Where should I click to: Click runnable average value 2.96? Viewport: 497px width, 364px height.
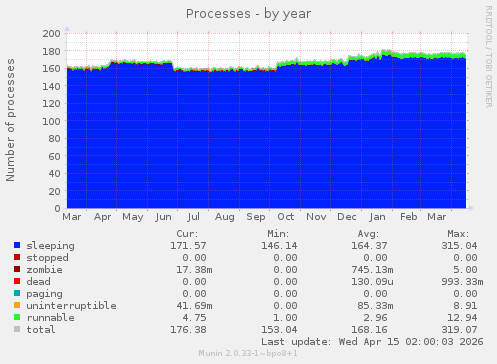coord(375,318)
